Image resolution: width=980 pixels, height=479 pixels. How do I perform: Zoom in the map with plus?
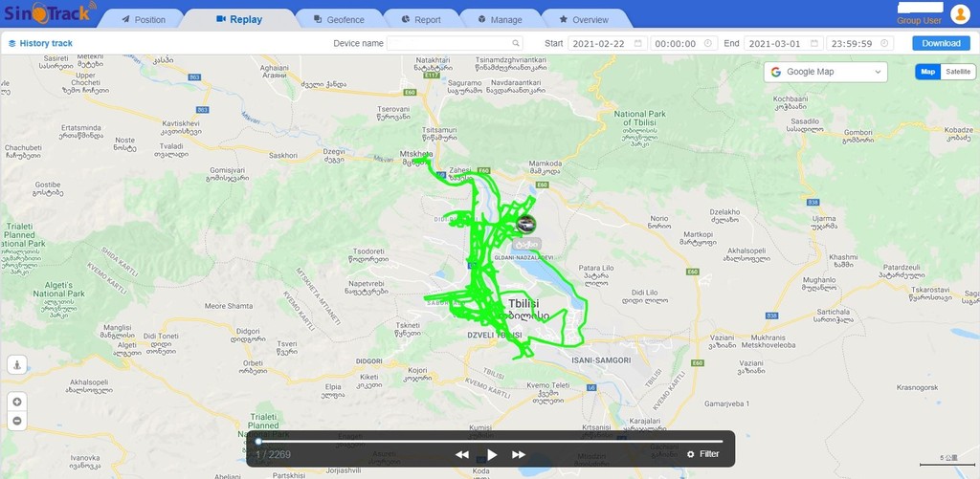click(x=17, y=402)
